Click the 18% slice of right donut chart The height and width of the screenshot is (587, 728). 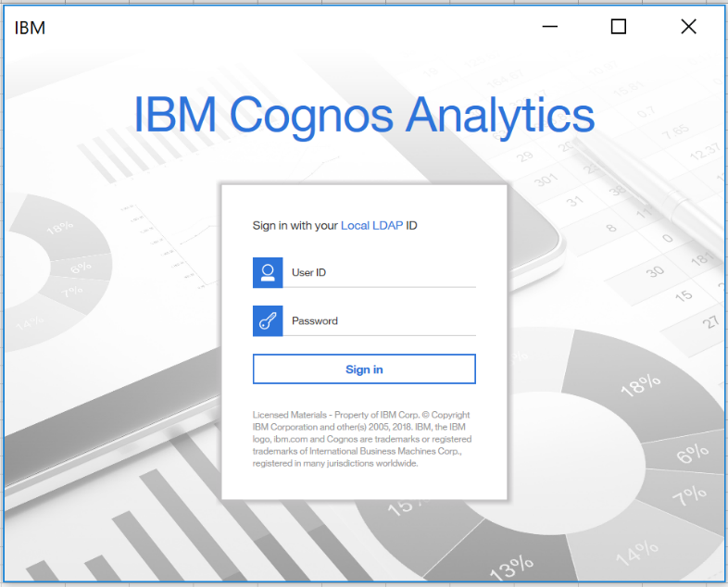(x=641, y=386)
